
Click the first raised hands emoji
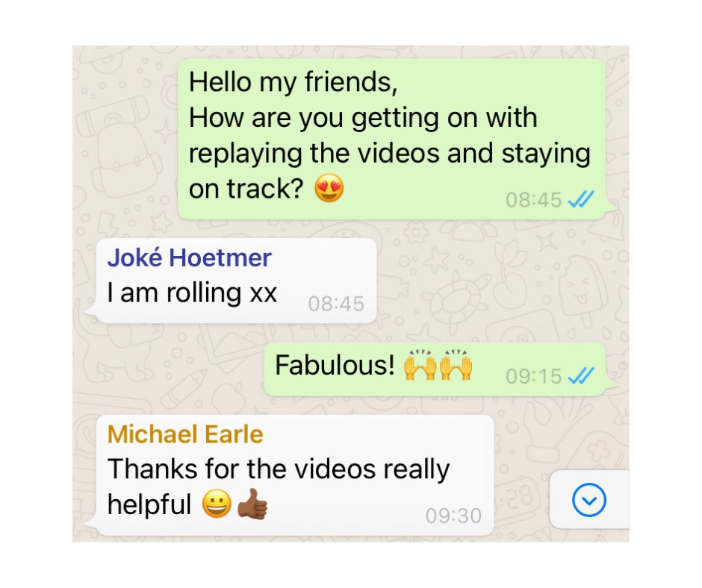point(420,365)
